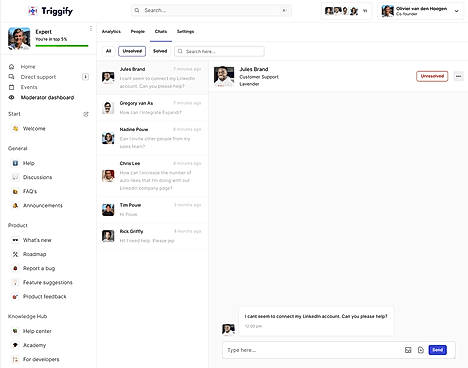Click the chat list search field

(219, 51)
